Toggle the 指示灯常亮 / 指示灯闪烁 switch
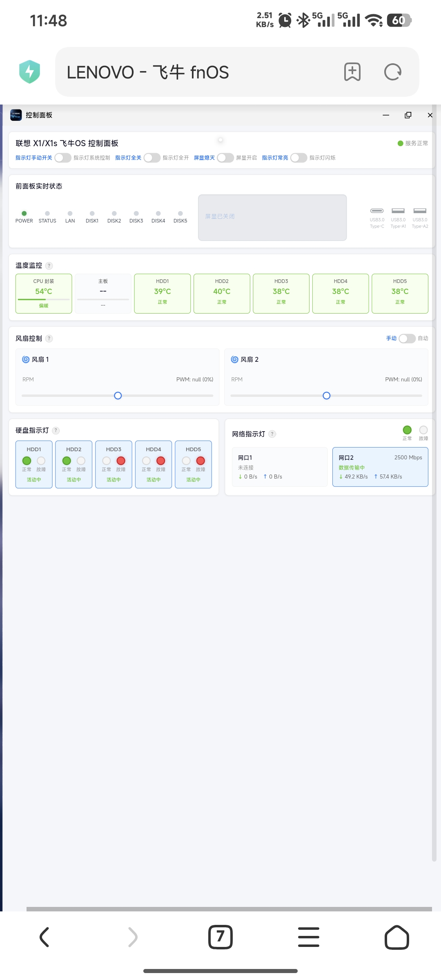This screenshot has height=980, width=441. point(299,158)
